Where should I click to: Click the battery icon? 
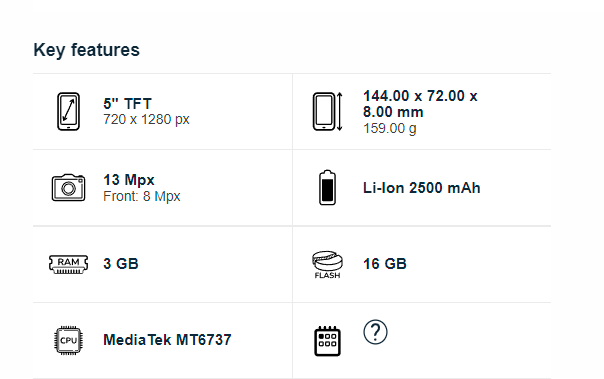[x=327, y=188]
